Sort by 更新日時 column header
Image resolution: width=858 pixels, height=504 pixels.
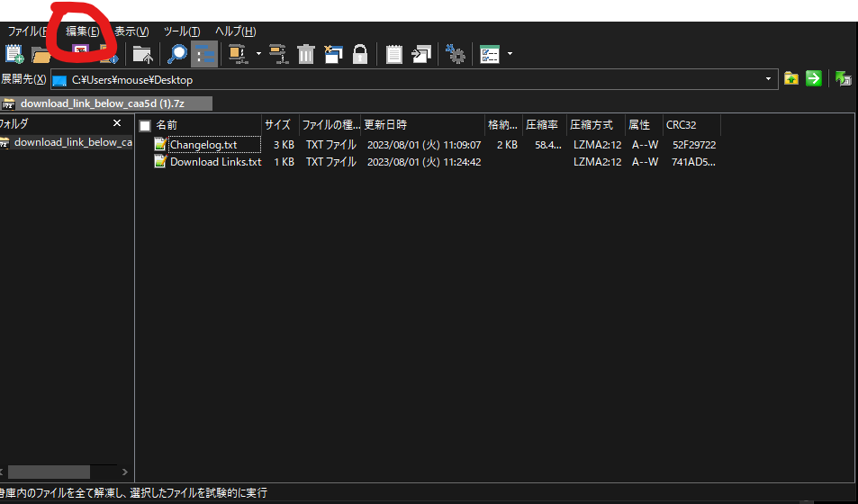[385, 125]
